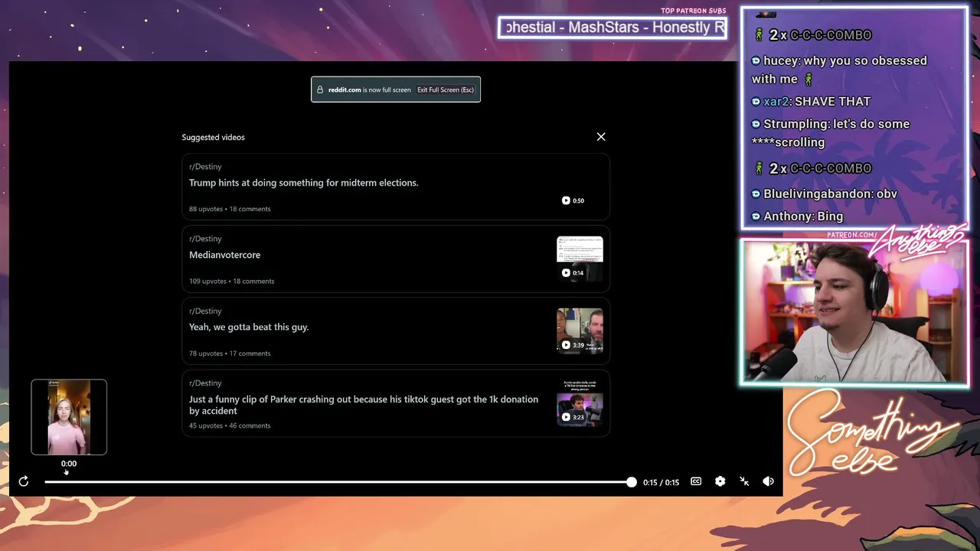Open r/Destiny above "Yeah, we gotta beat this guy."
This screenshot has height=551, width=980.
pyautogui.click(x=205, y=311)
